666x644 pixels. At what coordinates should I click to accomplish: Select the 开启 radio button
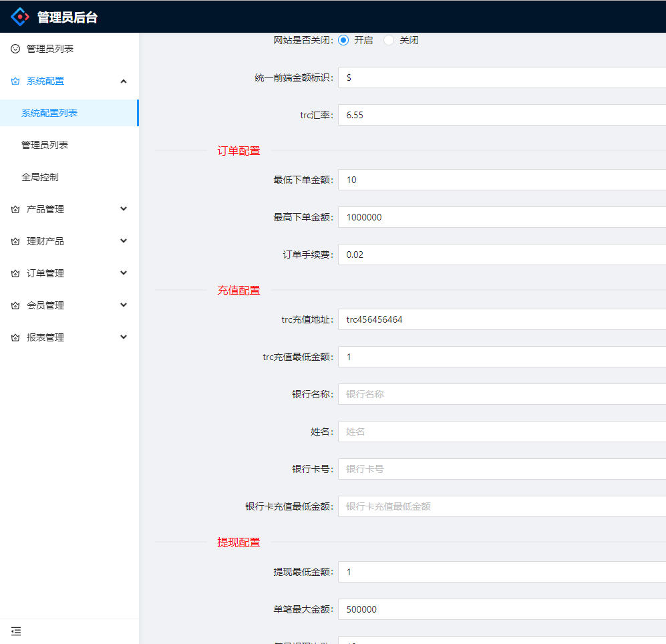(x=343, y=40)
